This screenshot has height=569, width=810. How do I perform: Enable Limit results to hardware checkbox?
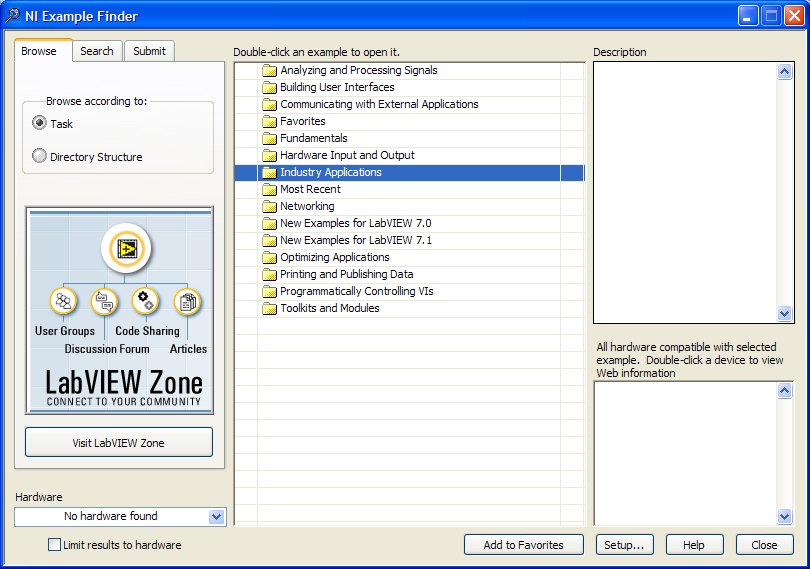click(54, 544)
